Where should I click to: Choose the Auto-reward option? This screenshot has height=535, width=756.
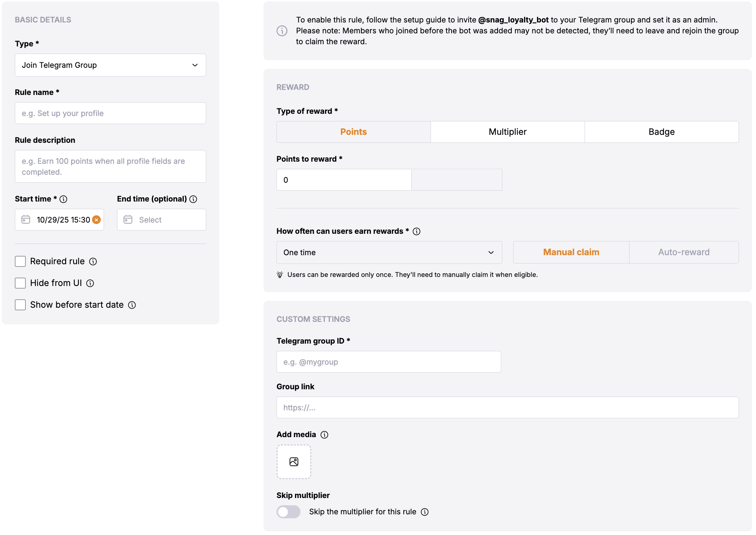[x=684, y=252]
